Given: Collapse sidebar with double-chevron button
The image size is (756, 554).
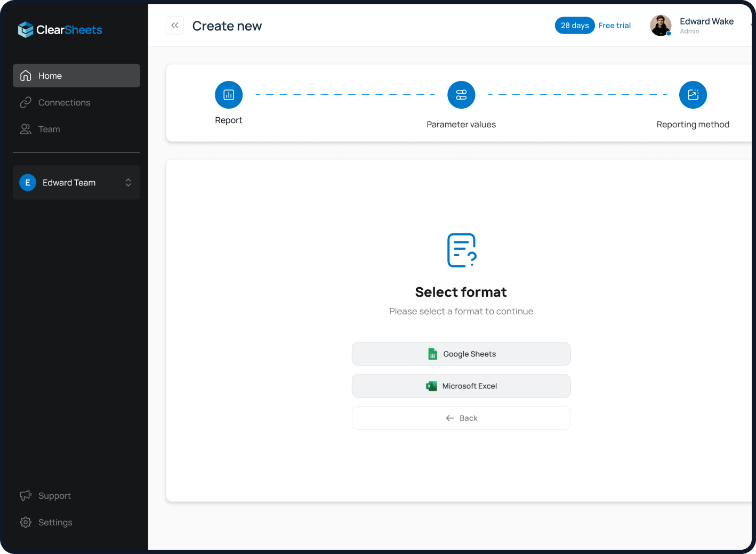Looking at the screenshot, I should coord(175,26).
